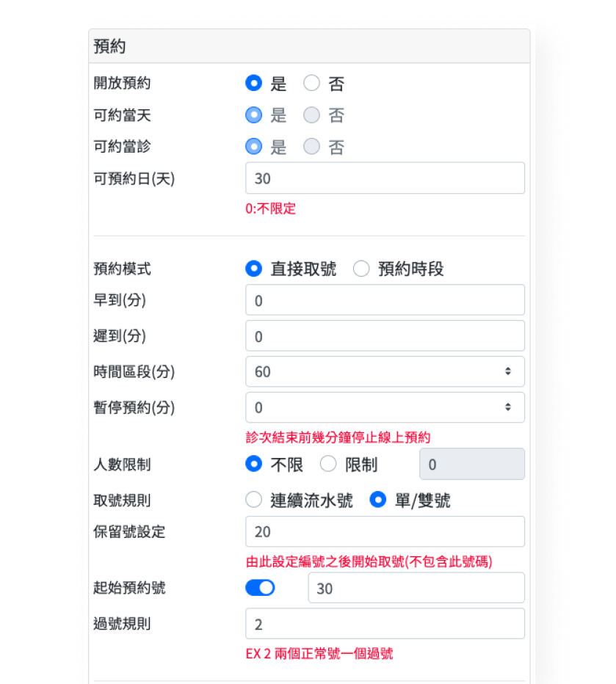Click the 可預約日(天) input field
Viewport: 616px width, 684px height.
pyautogui.click(x=385, y=178)
